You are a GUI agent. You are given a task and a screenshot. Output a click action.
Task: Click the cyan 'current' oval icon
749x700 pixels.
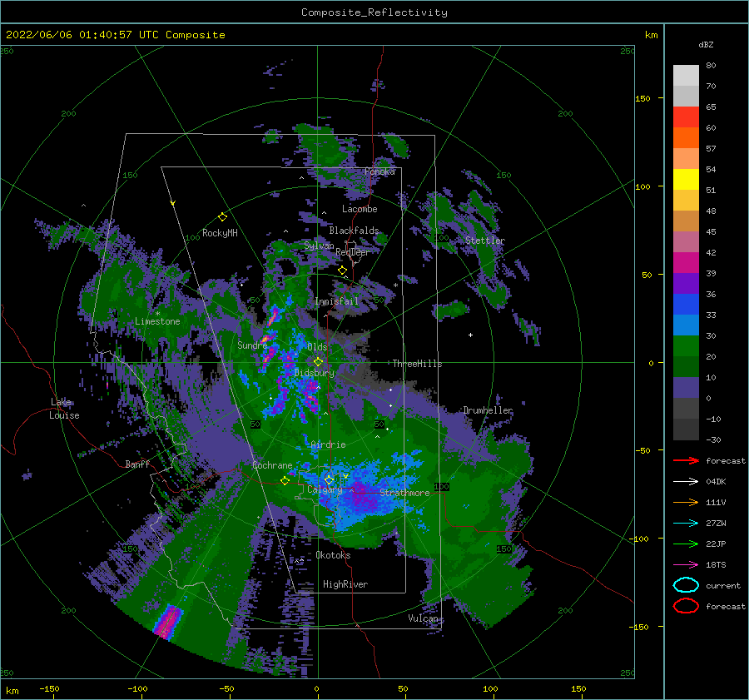click(x=686, y=585)
